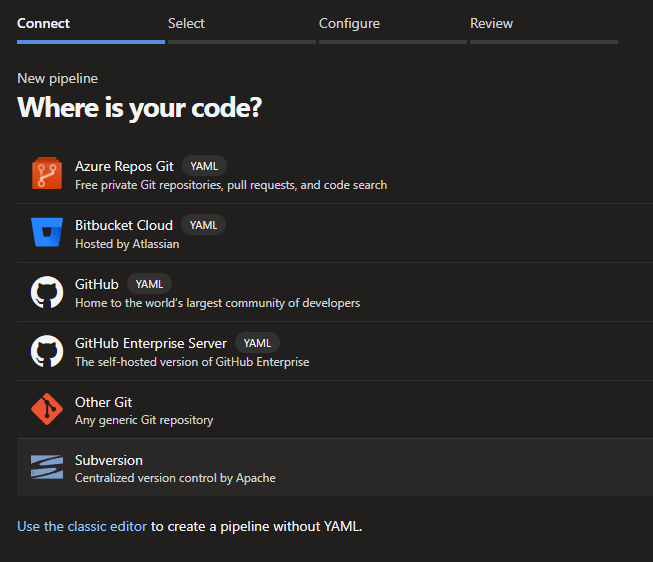Select GitHub as code source
653x562 pixels.
[335, 292]
